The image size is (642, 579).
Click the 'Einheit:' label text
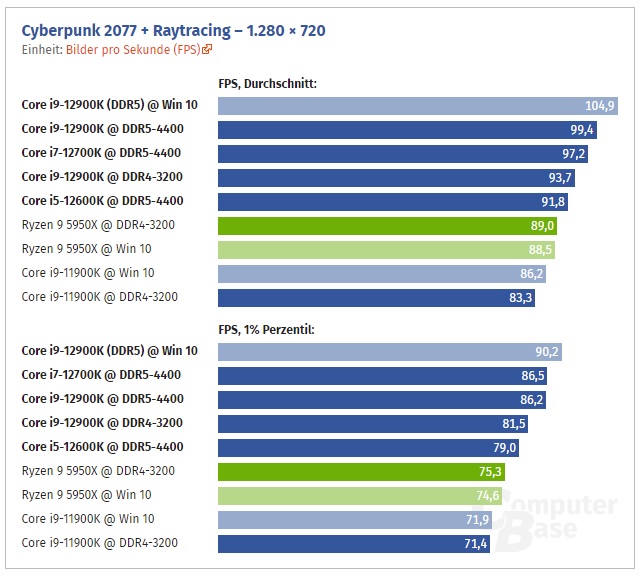pos(42,50)
